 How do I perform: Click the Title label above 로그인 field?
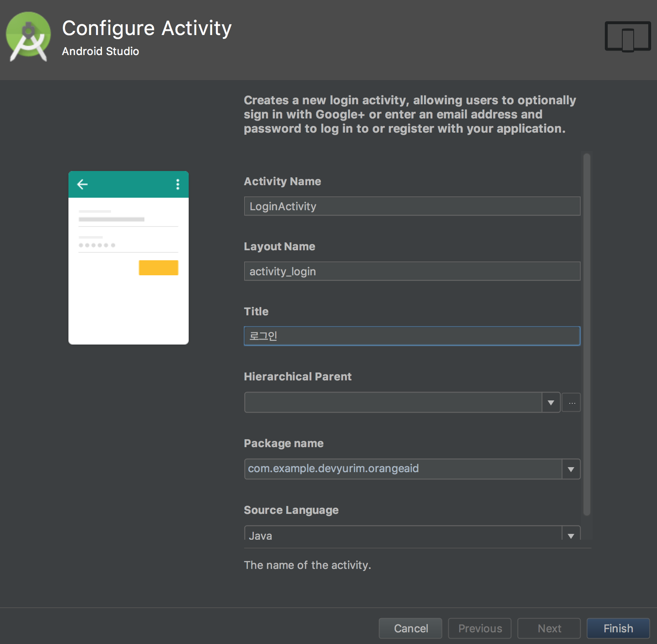click(x=256, y=312)
